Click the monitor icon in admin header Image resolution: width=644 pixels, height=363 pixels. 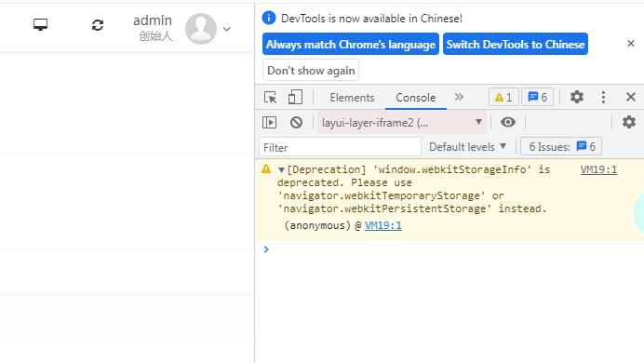click(40, 25)
